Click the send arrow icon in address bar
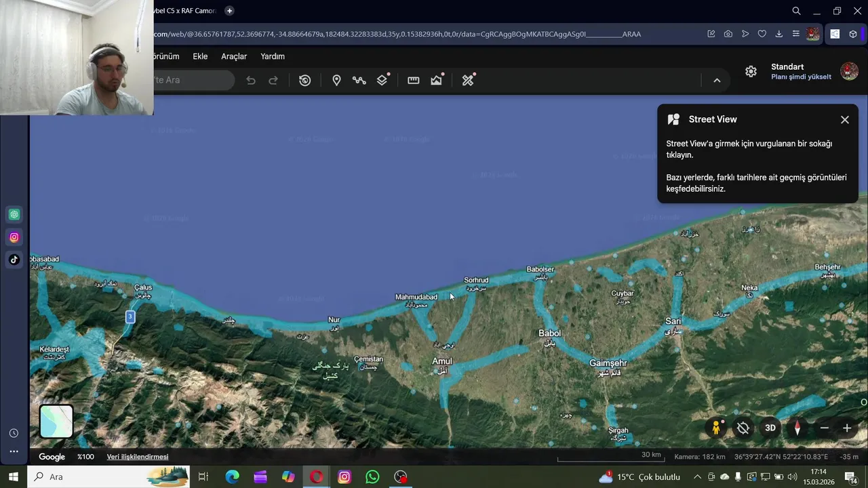Screen dimensions: 868x488 pyautogui.click(x=745, y=34)
